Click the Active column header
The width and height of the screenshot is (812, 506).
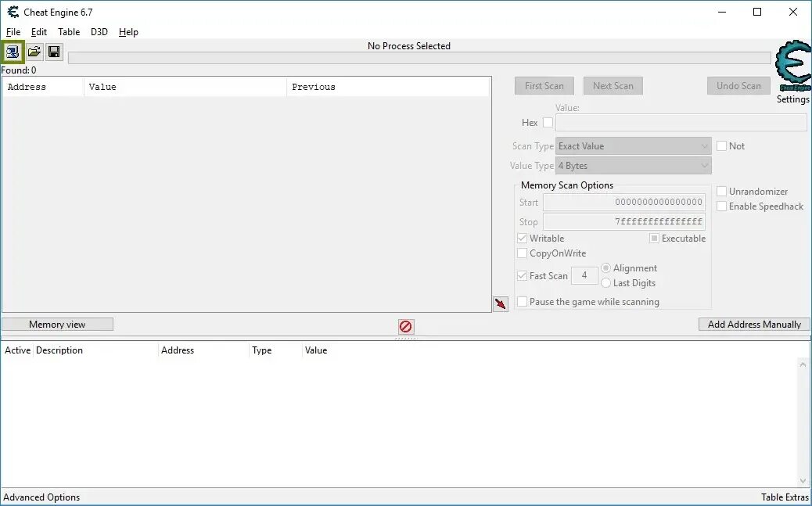click(18, 350)
